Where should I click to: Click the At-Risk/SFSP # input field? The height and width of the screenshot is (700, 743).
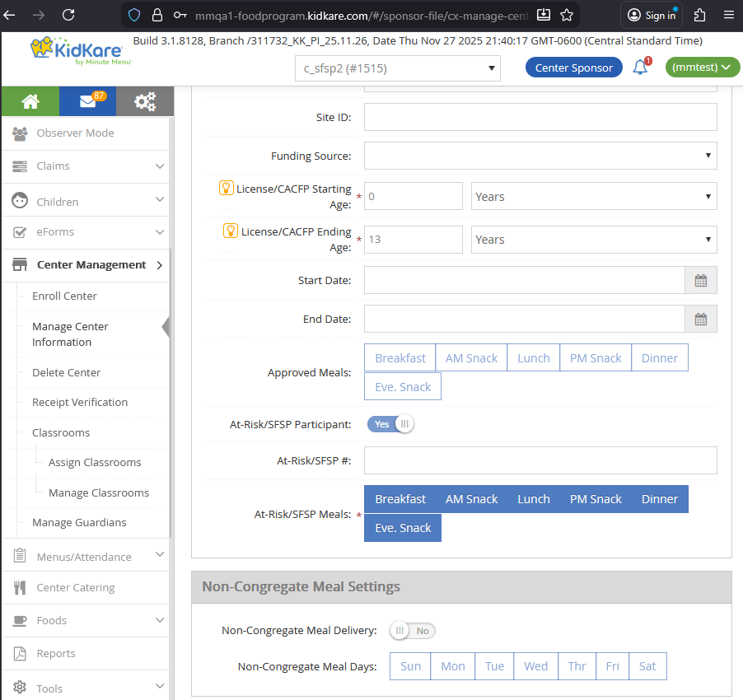tap(540, 460)
